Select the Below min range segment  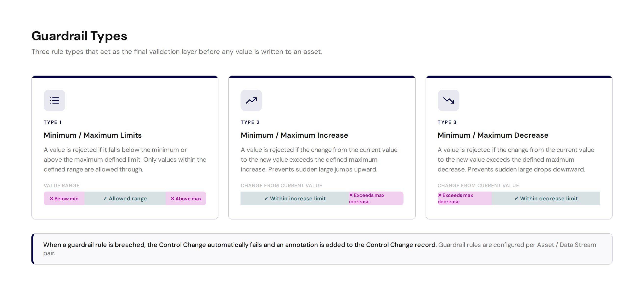click(64, 198)
